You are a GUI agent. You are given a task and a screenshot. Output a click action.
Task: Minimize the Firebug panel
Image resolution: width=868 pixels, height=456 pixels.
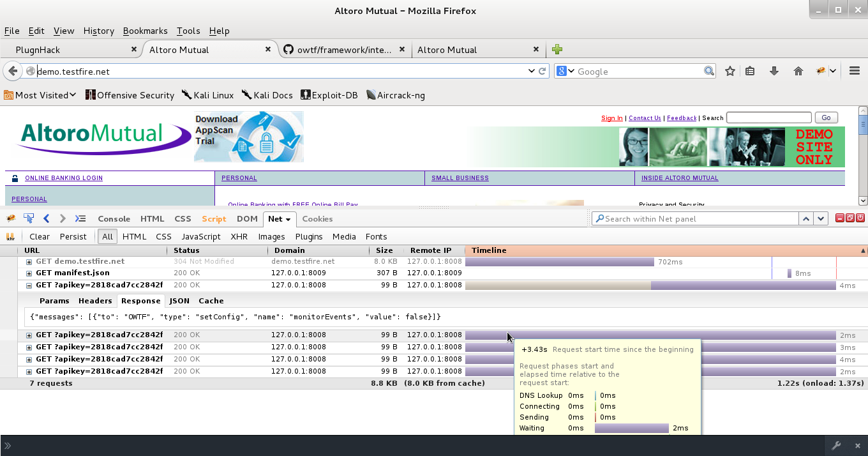point(840,218)
